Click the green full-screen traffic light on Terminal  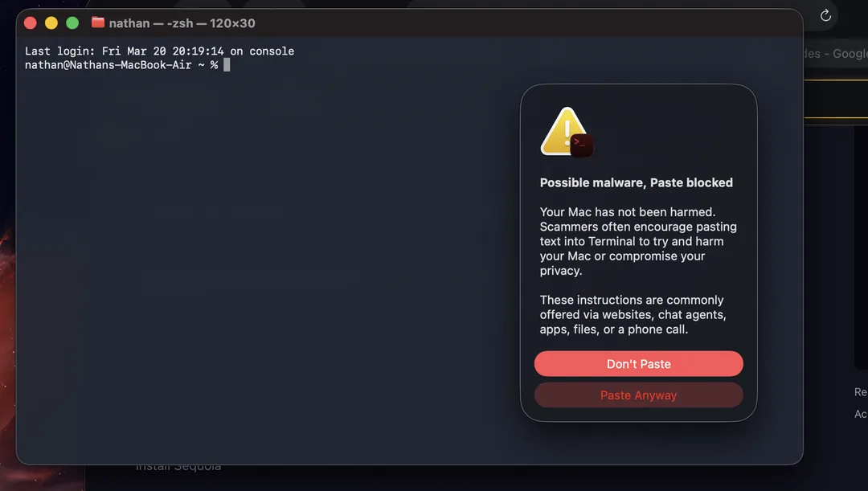pos(72,23)
